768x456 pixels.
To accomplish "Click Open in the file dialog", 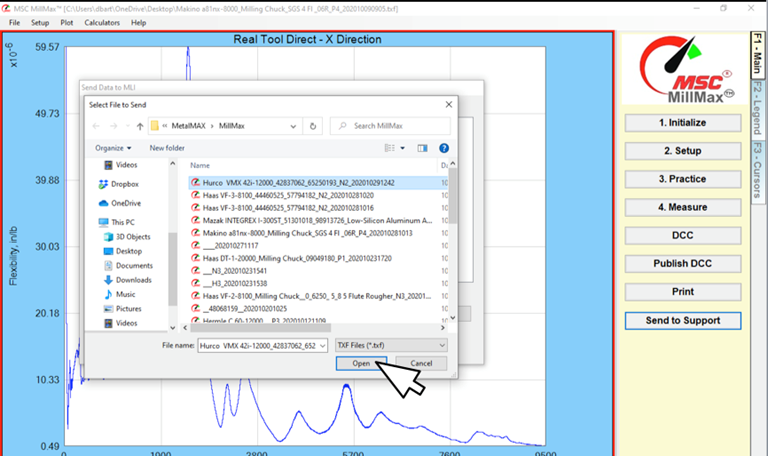I will click(x=361, y=363).
